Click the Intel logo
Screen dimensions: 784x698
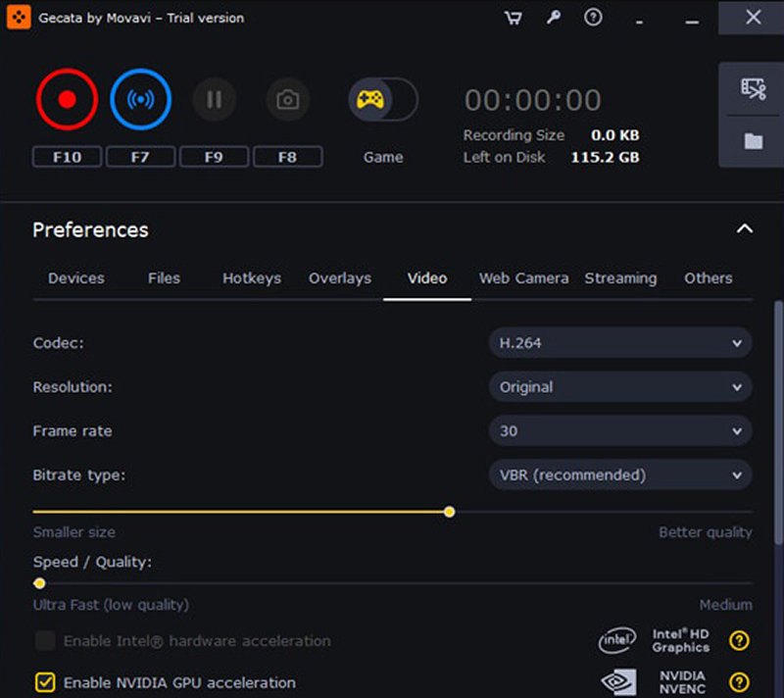click(617, 639)
